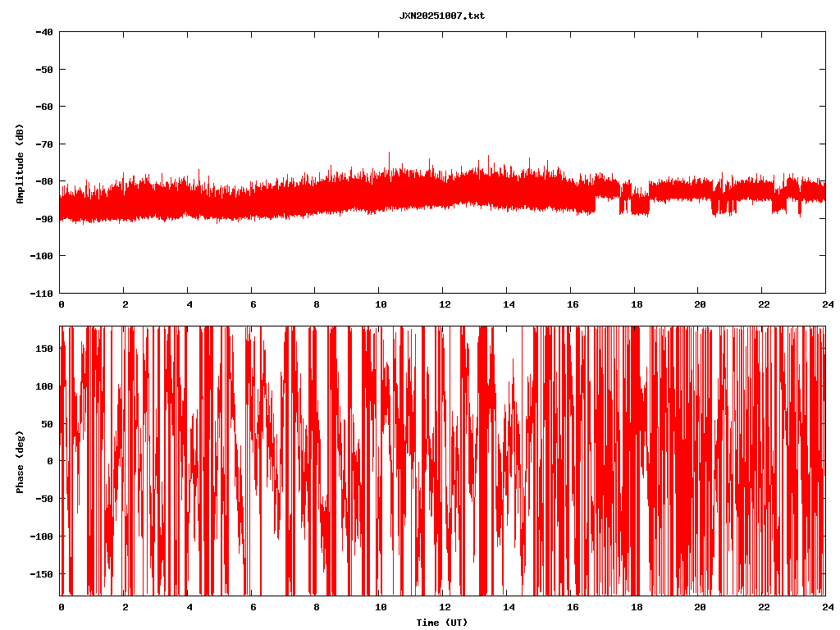
Task: Click the -150 tick on phase axis
Action: point(42,573)
